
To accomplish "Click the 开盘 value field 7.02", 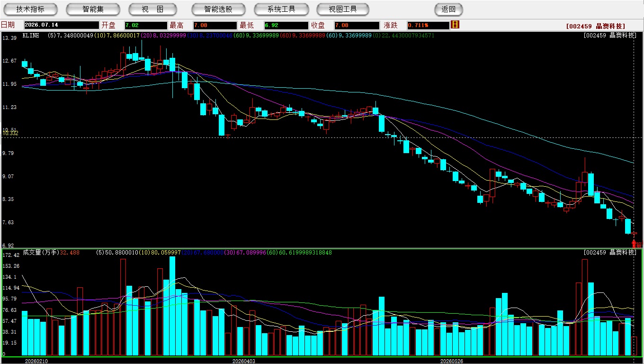I will point(146,25).
